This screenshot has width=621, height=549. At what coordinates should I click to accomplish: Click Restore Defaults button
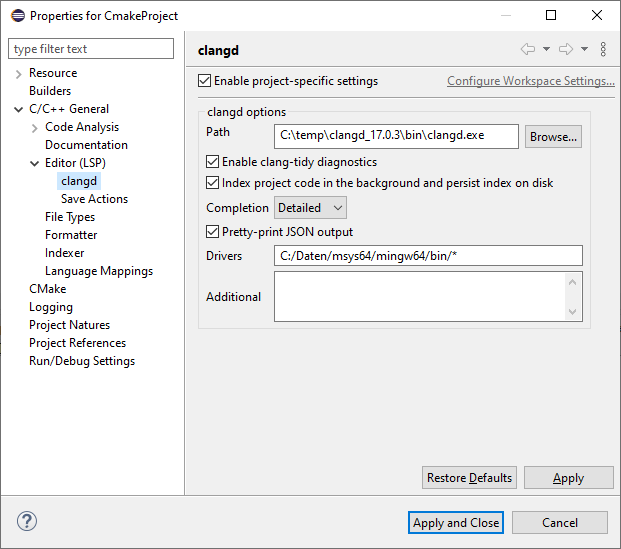click(469, 478)
